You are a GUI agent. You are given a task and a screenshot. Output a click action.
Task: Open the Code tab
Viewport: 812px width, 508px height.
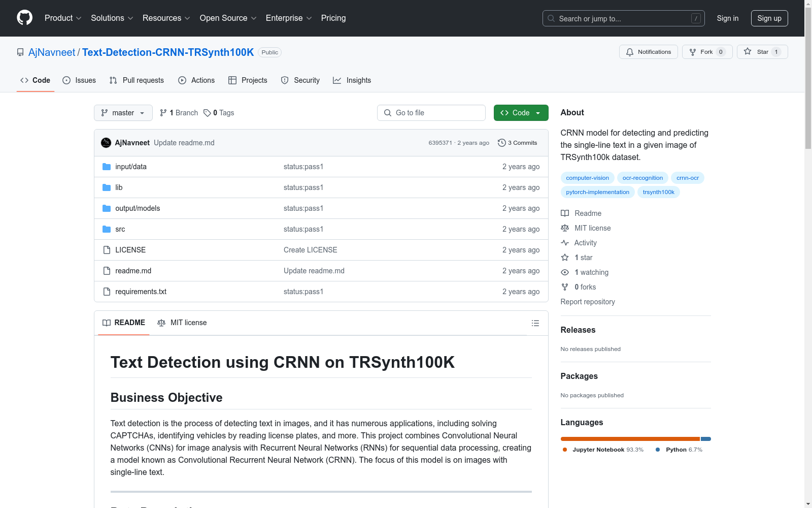[x=36, y=80]
